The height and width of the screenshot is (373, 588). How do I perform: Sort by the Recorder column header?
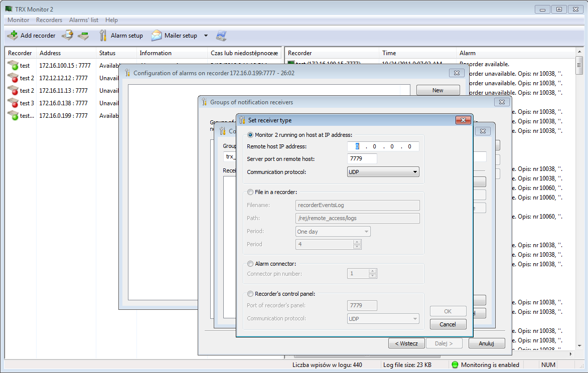point(21,53)
